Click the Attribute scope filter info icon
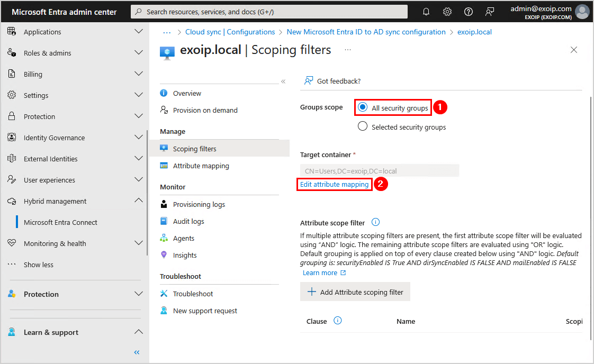This screenshot has width=594, height=364. 376,222
